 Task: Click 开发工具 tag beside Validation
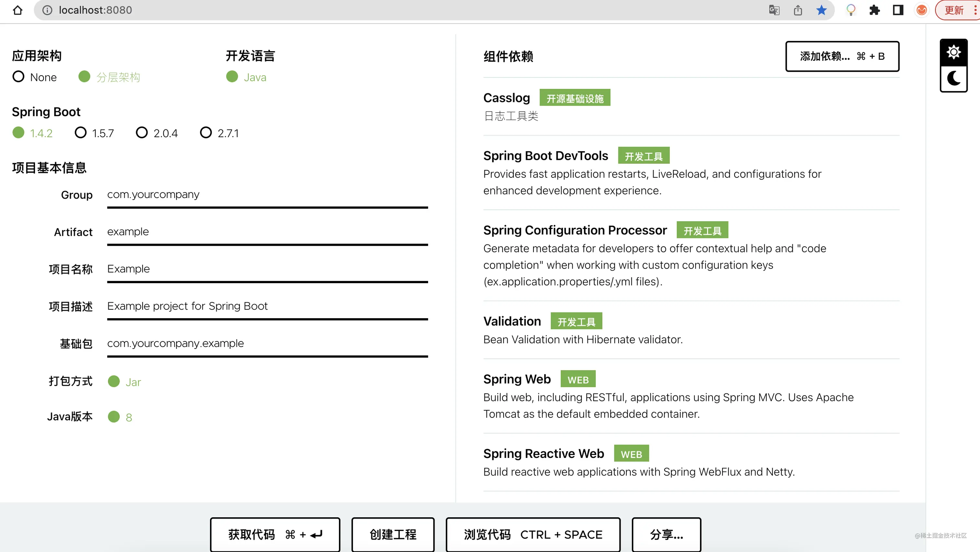tap(576, 321)
